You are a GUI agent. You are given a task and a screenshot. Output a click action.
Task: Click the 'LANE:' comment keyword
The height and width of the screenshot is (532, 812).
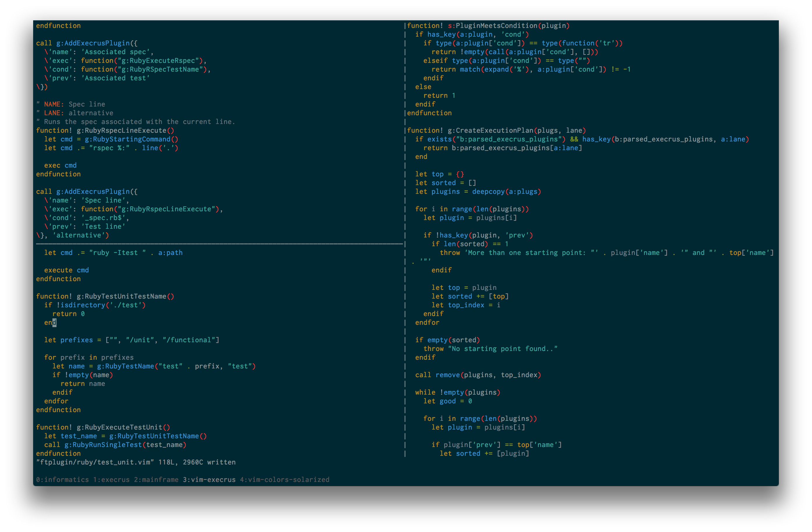(54, 113)
